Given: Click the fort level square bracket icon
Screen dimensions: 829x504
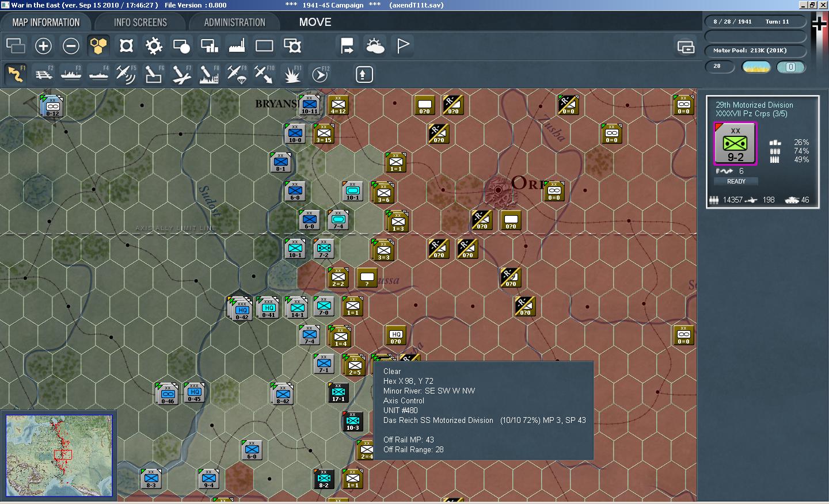Looking at the screenshot, I should pos(126,45).
